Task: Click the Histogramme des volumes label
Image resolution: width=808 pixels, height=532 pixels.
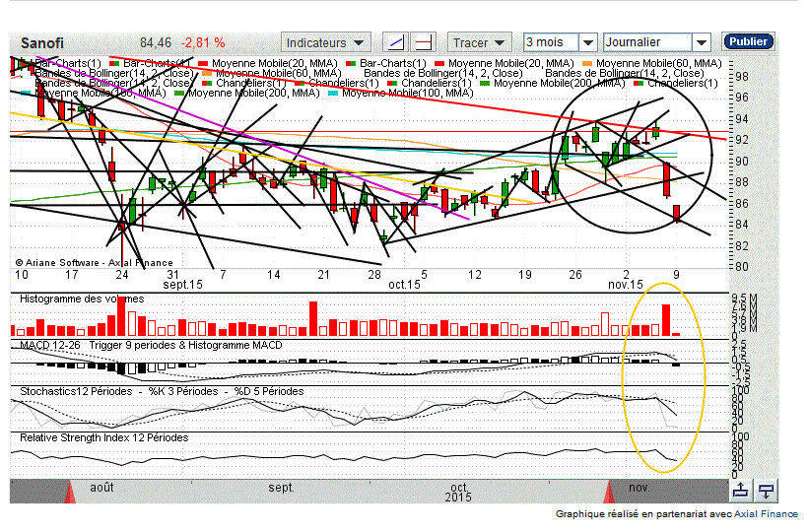Action: coord(82,299)
